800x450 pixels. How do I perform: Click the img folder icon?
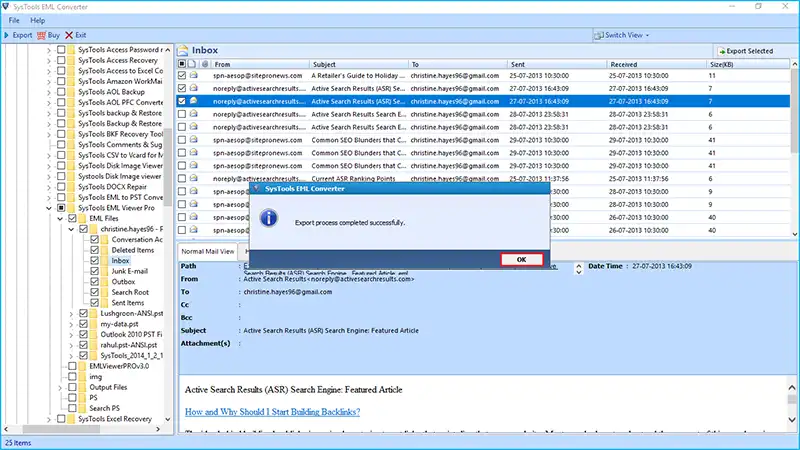(x=82, y=377)
